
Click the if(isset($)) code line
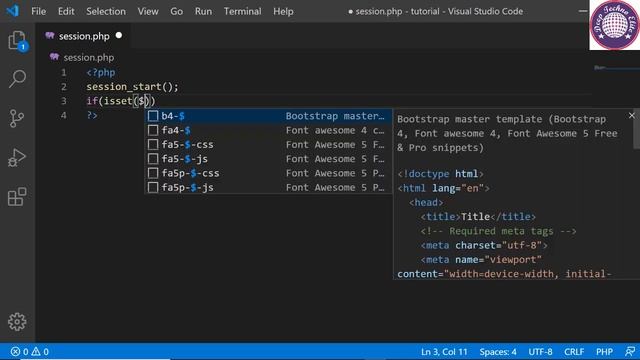pyautogui.click(x=121, y=101)
